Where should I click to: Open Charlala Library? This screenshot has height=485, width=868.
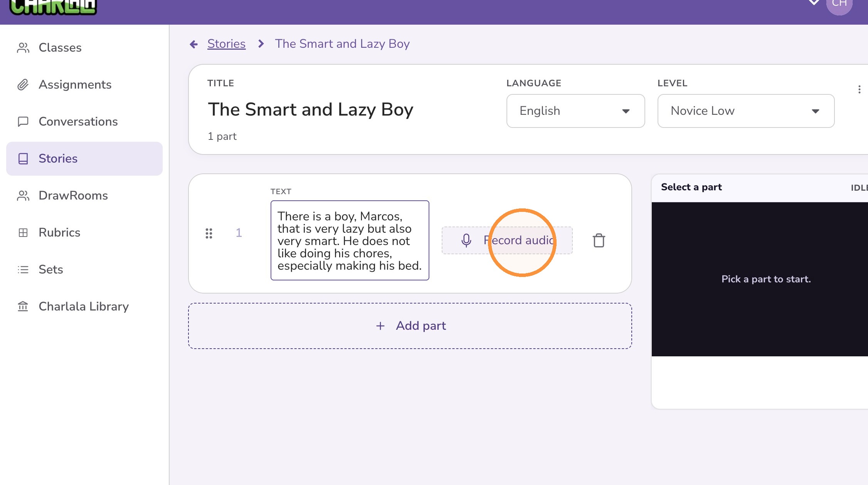(84, 307)
